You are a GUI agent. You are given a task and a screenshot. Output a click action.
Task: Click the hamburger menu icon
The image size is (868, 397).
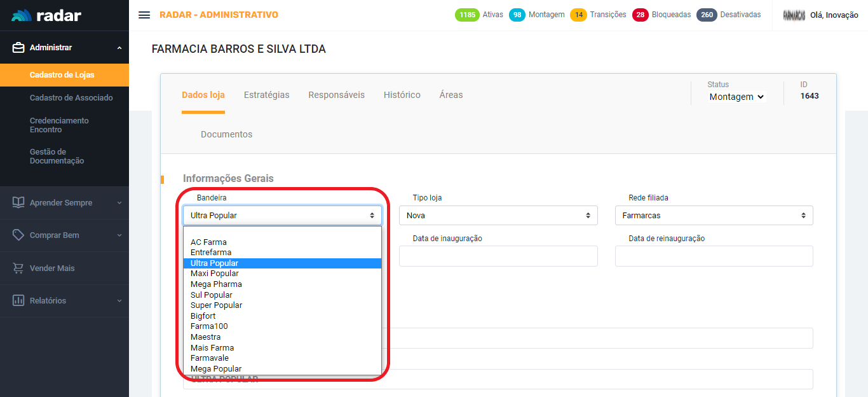[144, 15]
